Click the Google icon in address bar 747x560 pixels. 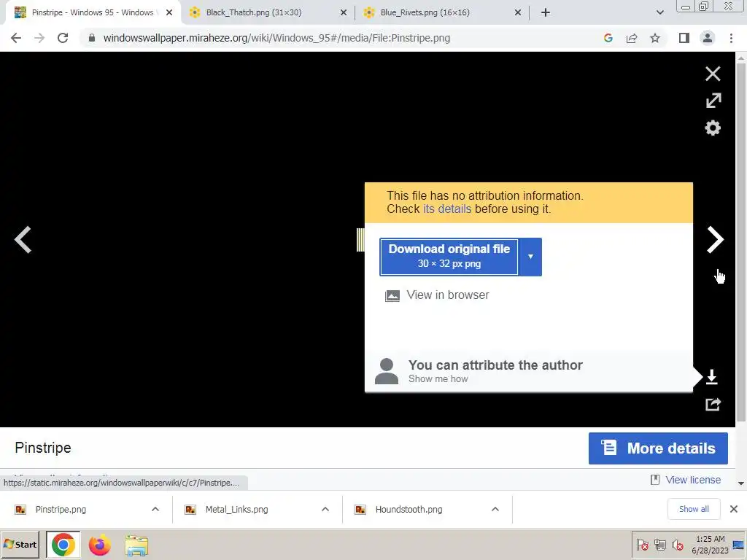coord(608,38)
